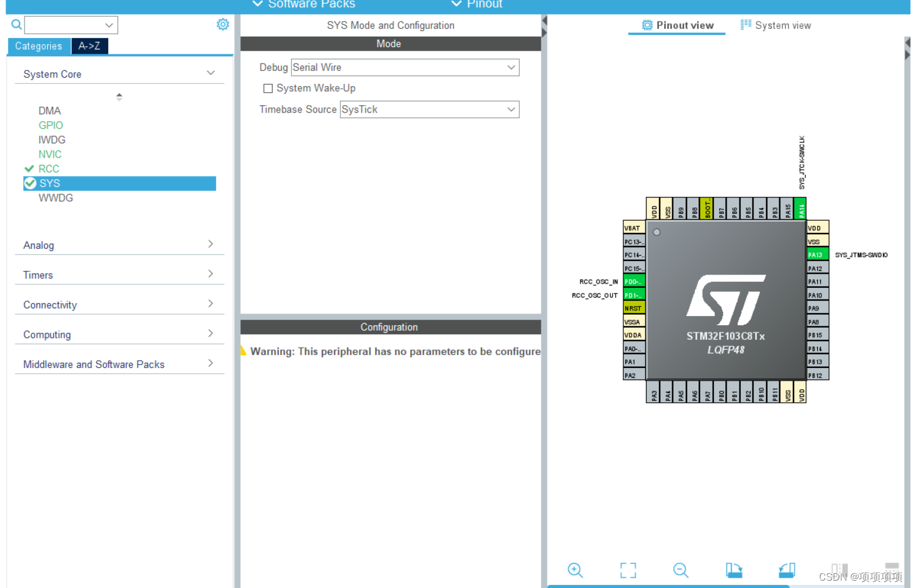
Task: Select the GPIO peripheral
Action: click(51, 125)
